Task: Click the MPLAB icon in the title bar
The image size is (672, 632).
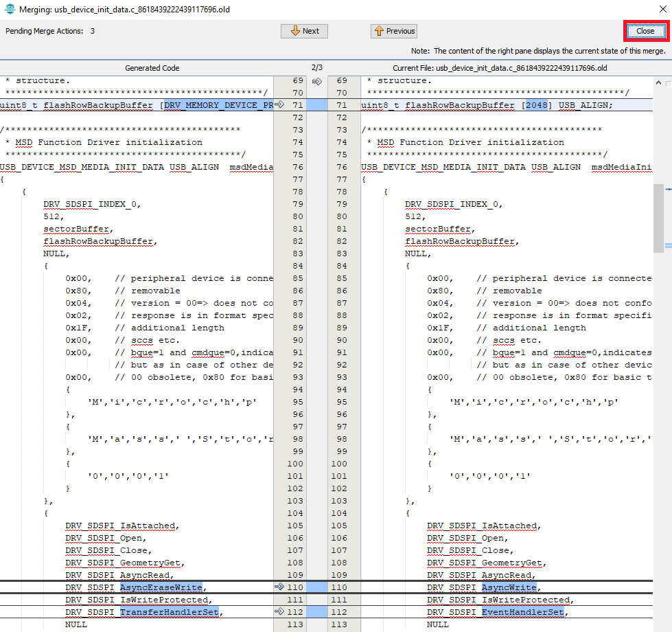Action: point(10,10)
